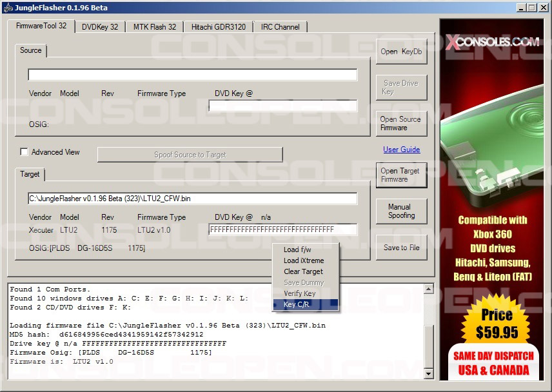
Task: Click the log panel scrollbar down arrow
Action: 429,373
